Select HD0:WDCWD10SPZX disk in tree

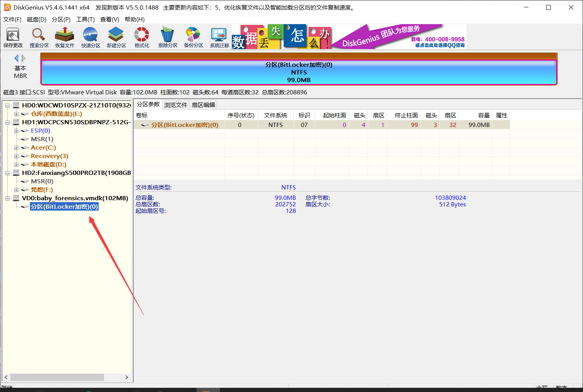76,105
